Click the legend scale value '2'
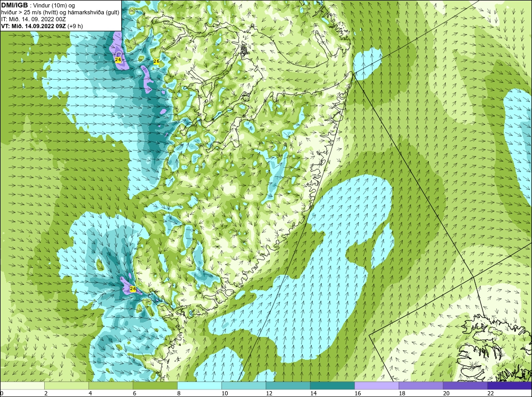Screen dimensions: 532x397 pyautogui.click(x=46, y=393)
